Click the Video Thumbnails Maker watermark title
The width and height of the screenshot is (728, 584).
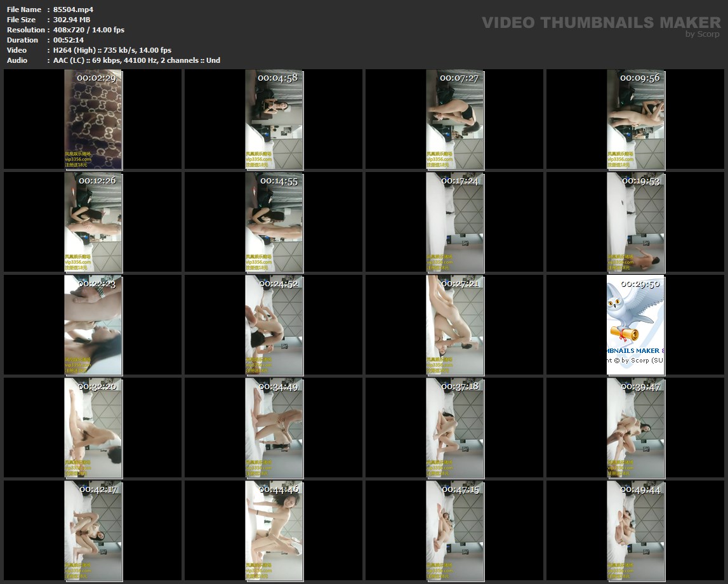point(600,23)
